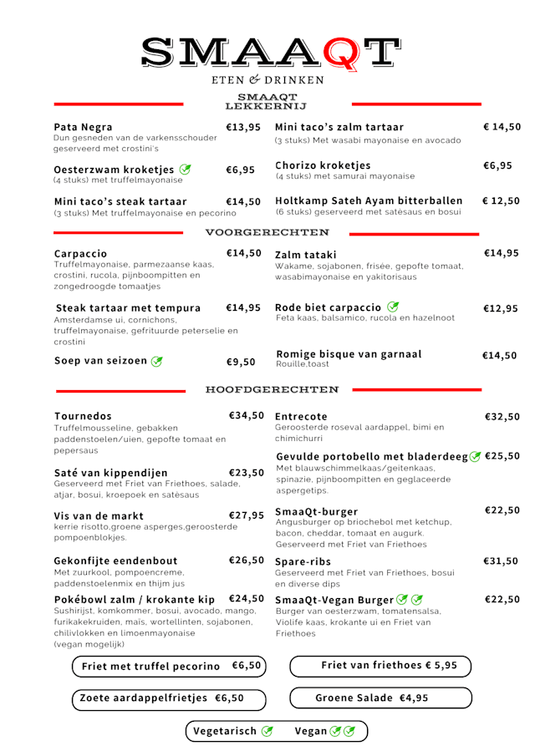The image size is (535, 756).
Task: Click the Pokébowl zalm / krokante kip title
Action: coord(135,599)
